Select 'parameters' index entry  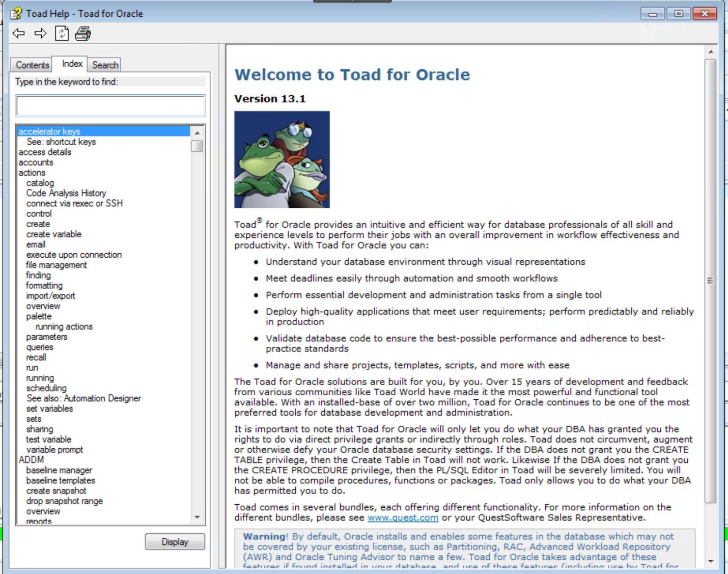pos(47,337)
